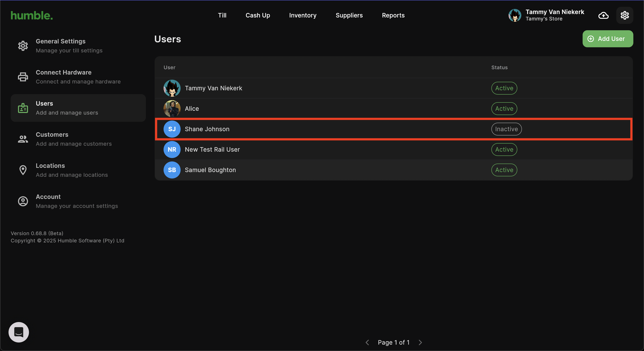Open Shane Johnson user row

tap(394, 129)
